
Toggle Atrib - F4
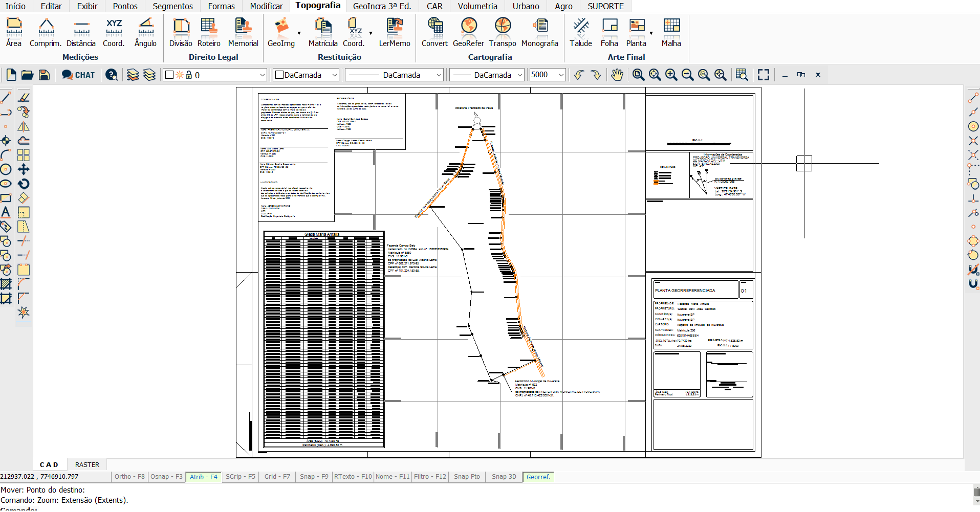coord(204,477)
